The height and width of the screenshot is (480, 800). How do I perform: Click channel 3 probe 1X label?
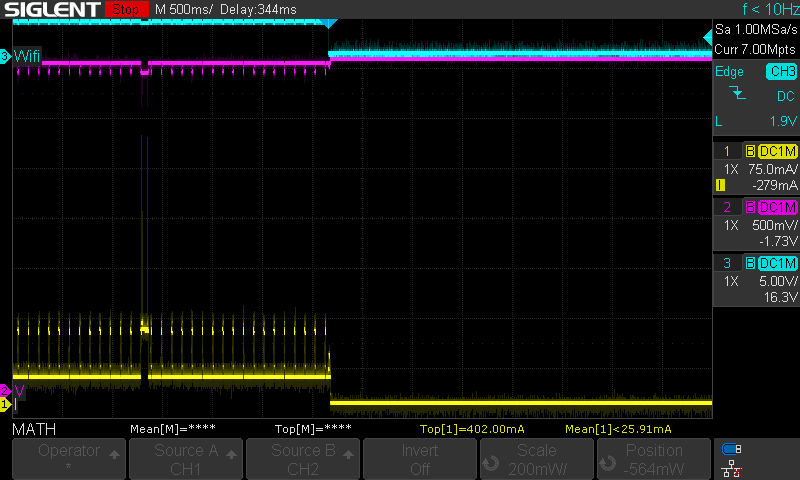tap(731, 281)
